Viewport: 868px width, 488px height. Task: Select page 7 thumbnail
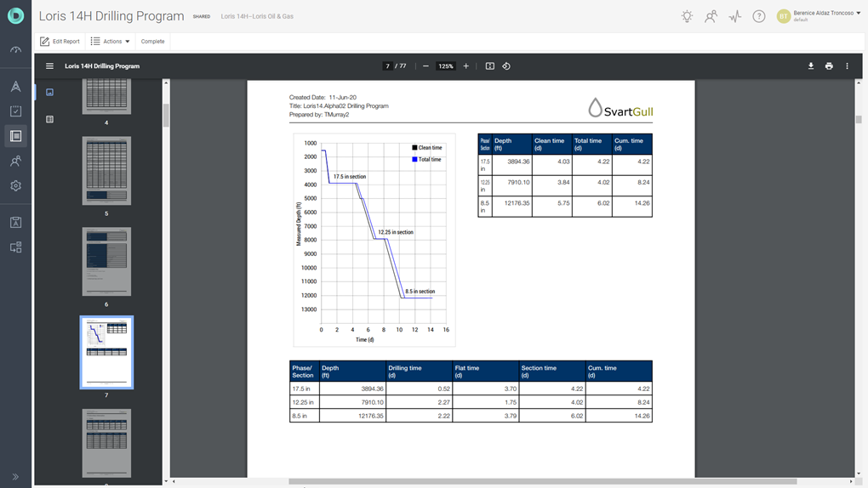[x=107, y=353]
